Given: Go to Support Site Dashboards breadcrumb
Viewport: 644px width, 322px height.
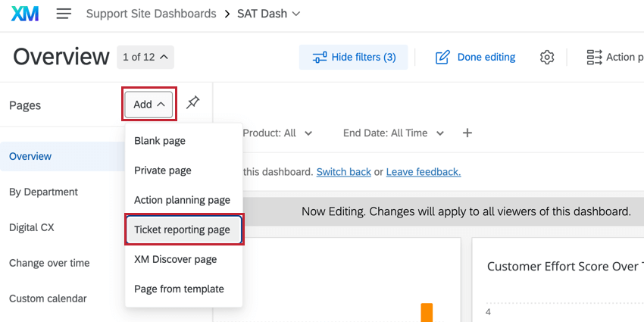Looking at the screenshot, I should (x=151, y=14).
